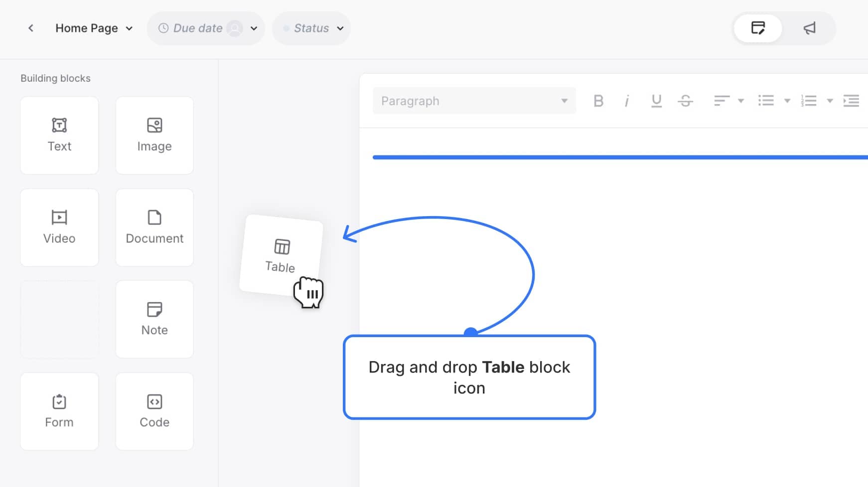Toggle underline formatting
This screenshot has height=487, width=868.
click(656, 101)
